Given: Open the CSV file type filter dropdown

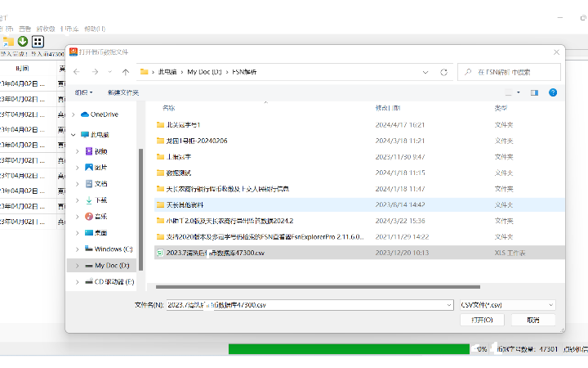Looking at the screenshot, I should pyautogui.click(x=551, y=305).
